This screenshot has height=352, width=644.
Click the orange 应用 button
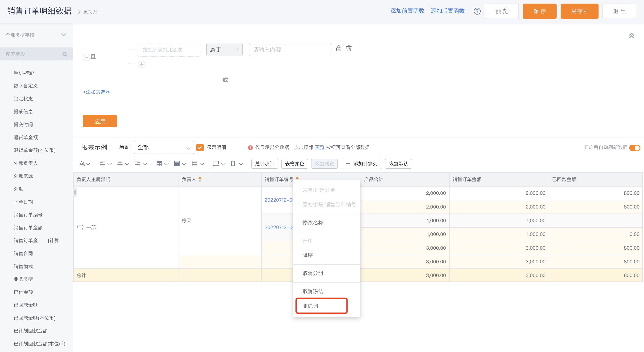click(100, 121)
